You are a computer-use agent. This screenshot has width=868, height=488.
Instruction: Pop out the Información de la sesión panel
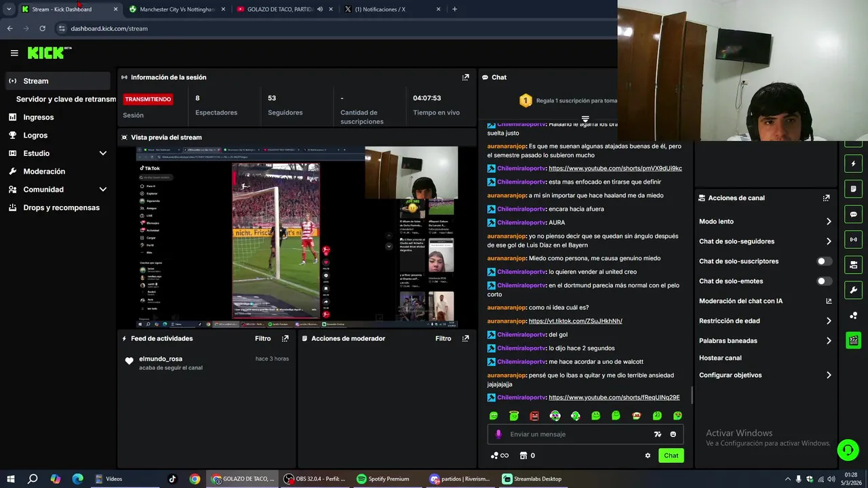pyautogui.click(x=465, y=77)
